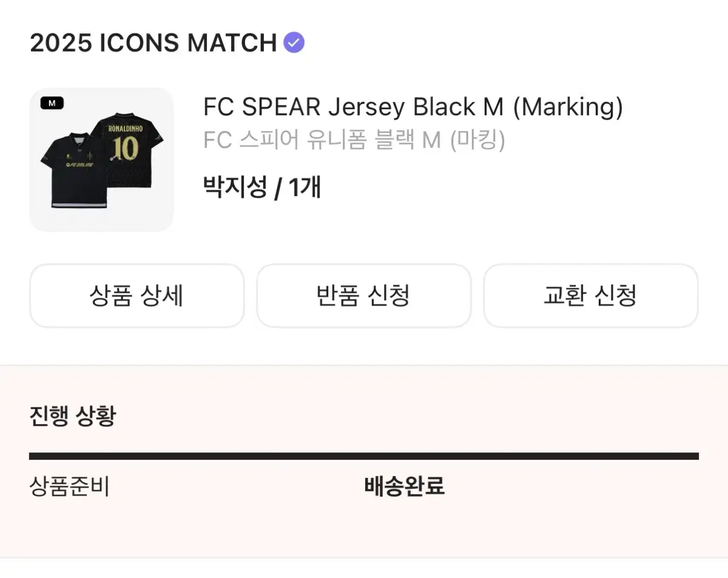Open the 상품 상세 product detail page
Viewport: 728px width, 578px height.
136,296
